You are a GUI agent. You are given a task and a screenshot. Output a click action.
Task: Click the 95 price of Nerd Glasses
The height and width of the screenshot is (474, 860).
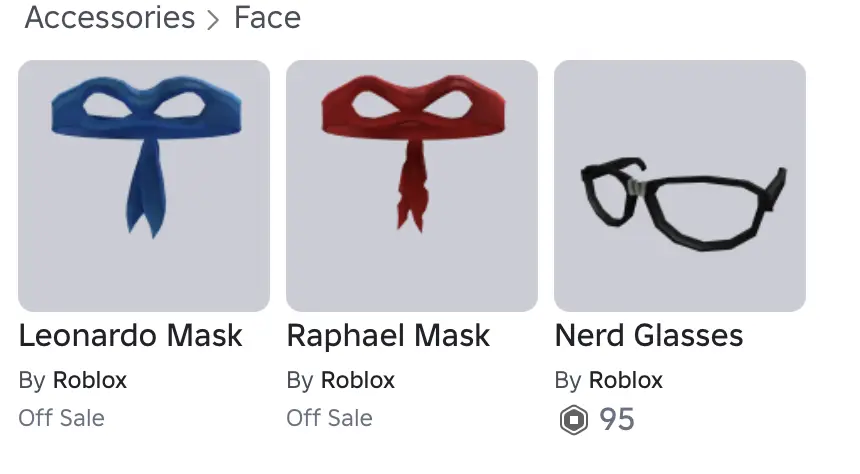pos(617,419)
